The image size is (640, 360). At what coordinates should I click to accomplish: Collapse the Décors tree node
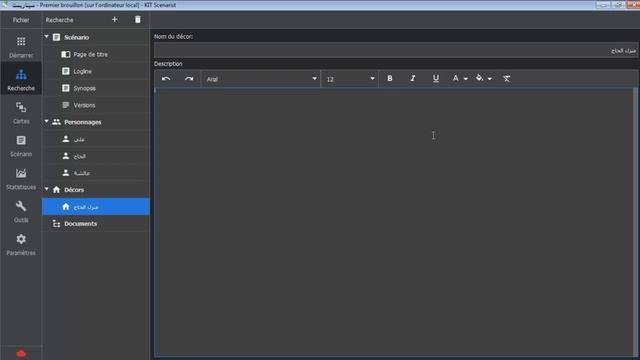47,189
